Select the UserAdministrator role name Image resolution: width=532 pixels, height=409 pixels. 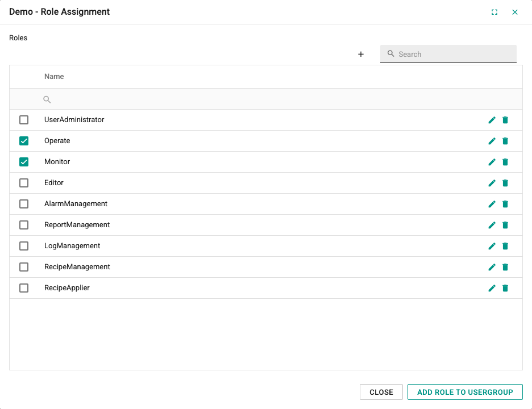tap(74, 120)
